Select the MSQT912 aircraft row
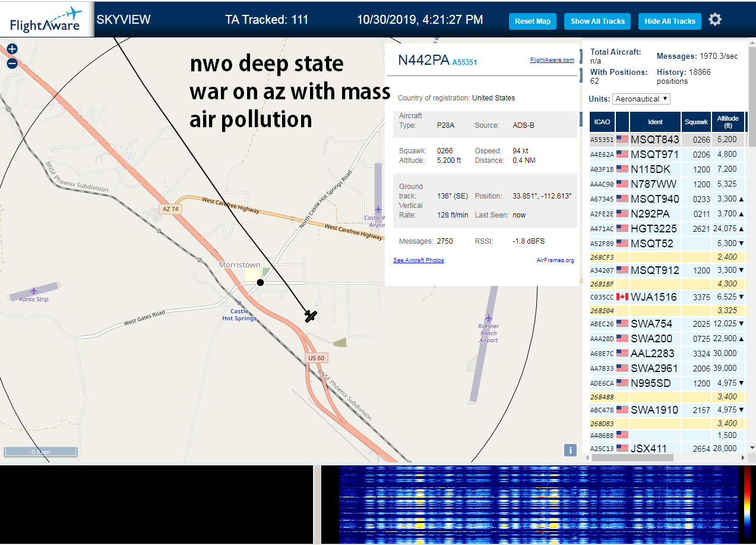 (668, 270)
